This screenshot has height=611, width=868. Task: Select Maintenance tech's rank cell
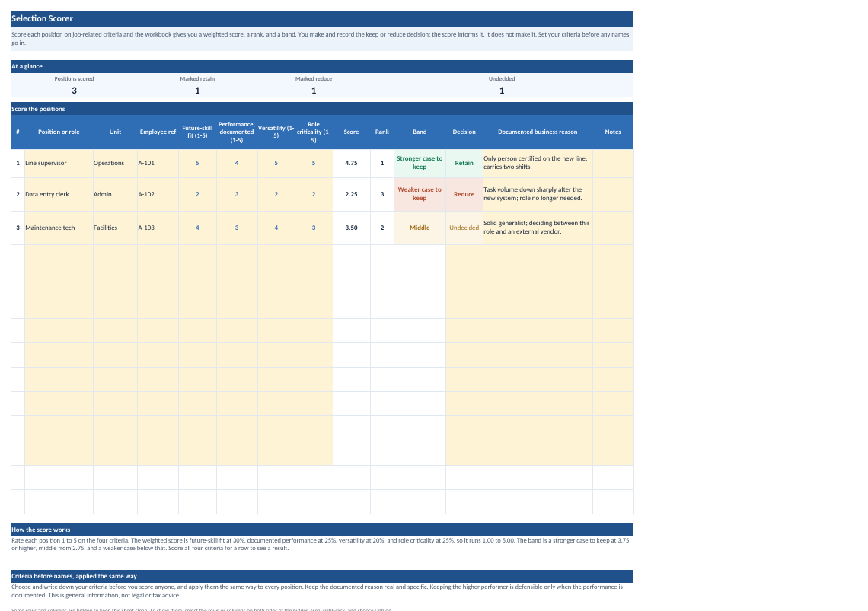coord(382,228)
